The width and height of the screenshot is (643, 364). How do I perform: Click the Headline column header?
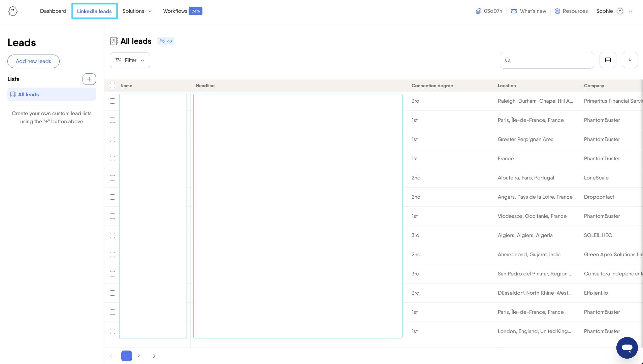coord(205,86)
